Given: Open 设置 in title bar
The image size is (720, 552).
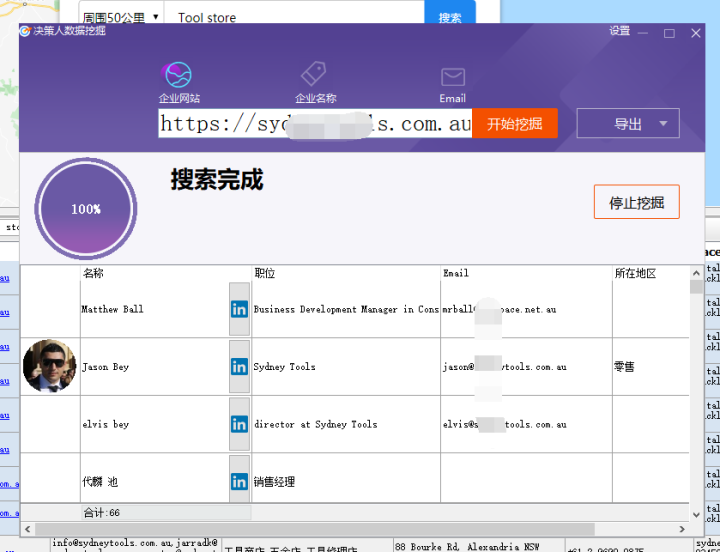Looking at the screenshot, I should [x=619, y=31].
